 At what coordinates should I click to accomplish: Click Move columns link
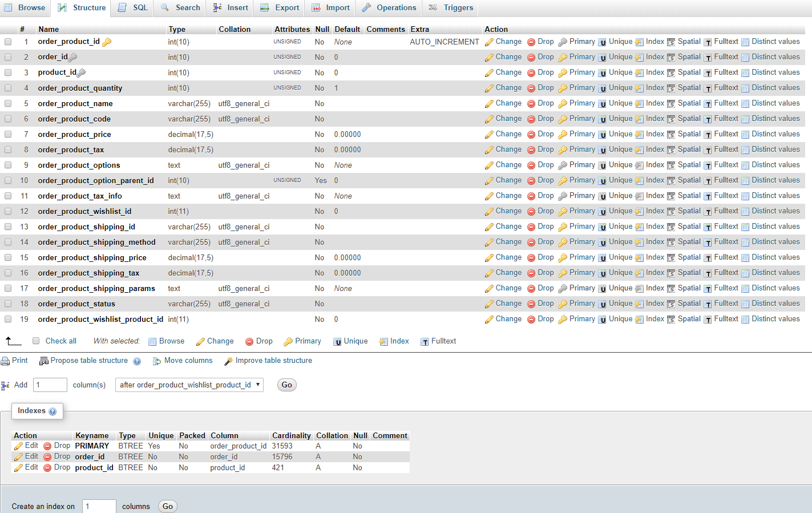(x=188, y=361)
